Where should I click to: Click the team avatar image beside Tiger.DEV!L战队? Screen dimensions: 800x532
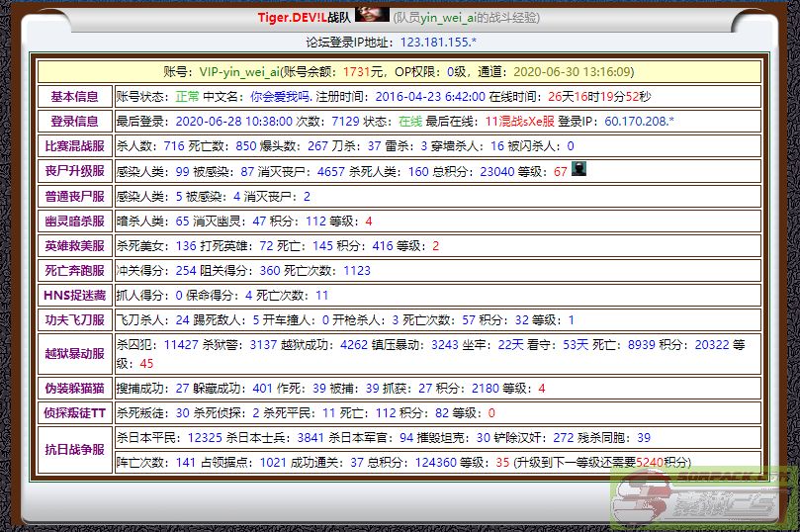point(372,14)
